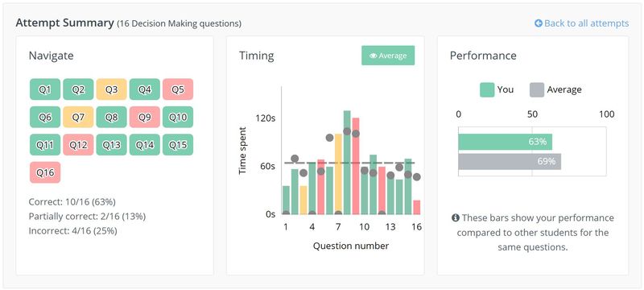This screenshot has width=644, height=290.
Task: Click the back arrow icon beside attempts link
Action: (539, 23)
